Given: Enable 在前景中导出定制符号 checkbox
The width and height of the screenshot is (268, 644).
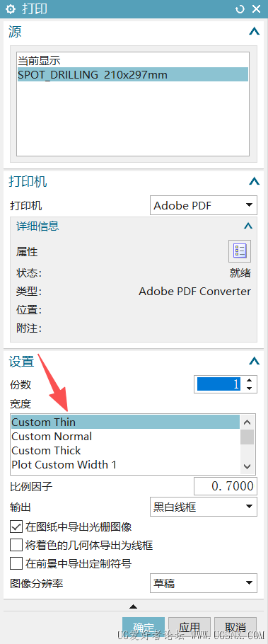Looking at the screenshot, I should point(16,563).
